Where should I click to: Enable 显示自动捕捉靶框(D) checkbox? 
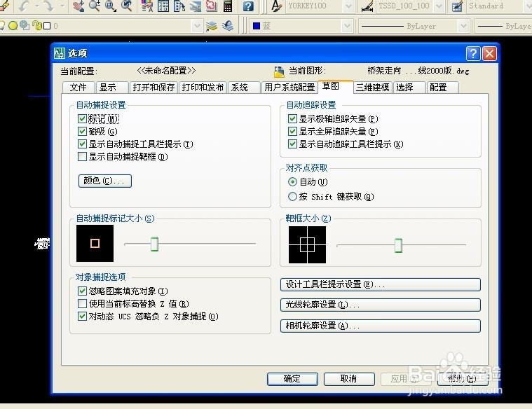[x=82, y=157]
